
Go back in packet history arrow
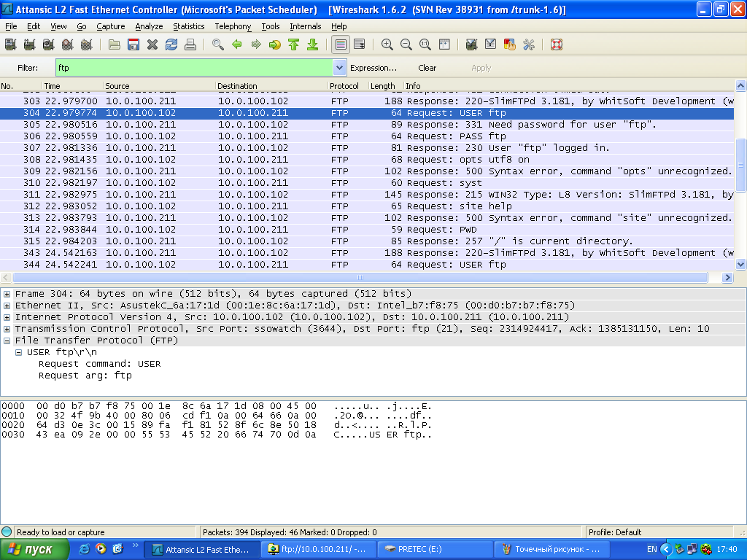click(237, 44)
